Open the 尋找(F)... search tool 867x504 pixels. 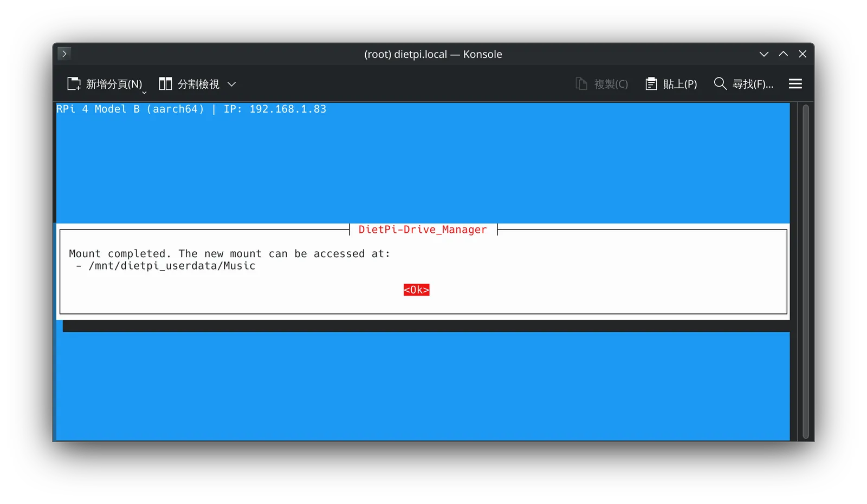click(743, 84)
